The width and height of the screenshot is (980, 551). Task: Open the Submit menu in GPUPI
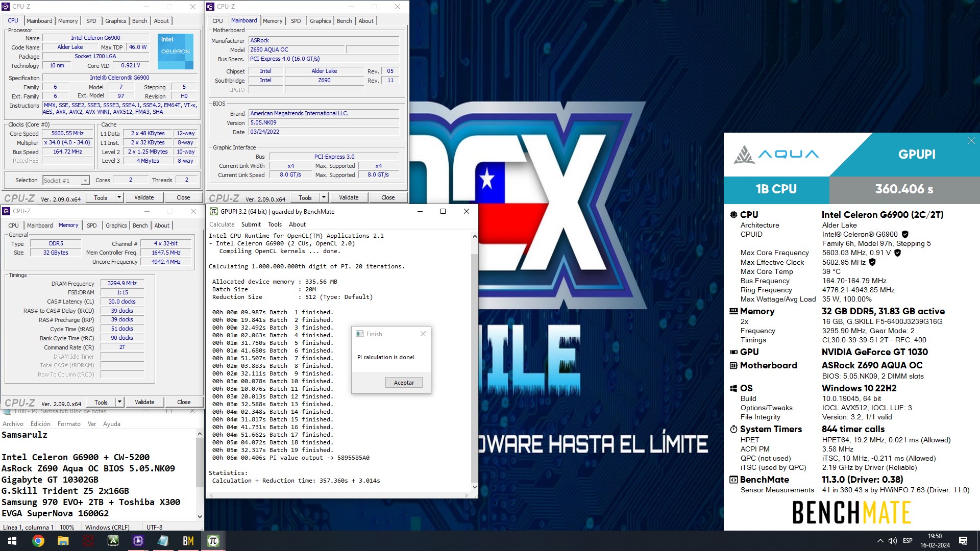[x=251, y=224]
